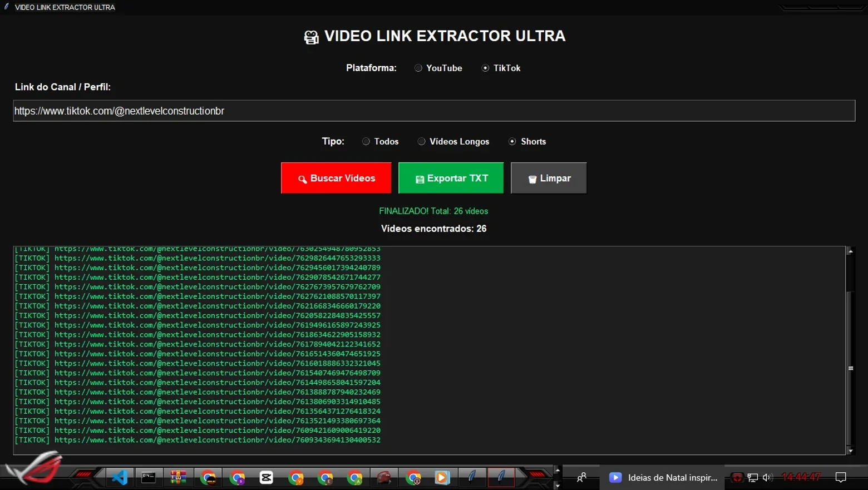Click the taskbar icons scroll up arrow
Screen dimensions: 868x490
(558, 471)
